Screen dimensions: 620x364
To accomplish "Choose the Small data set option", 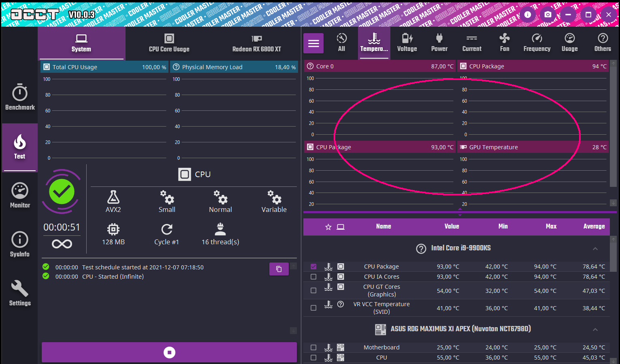I will (167, 201).
